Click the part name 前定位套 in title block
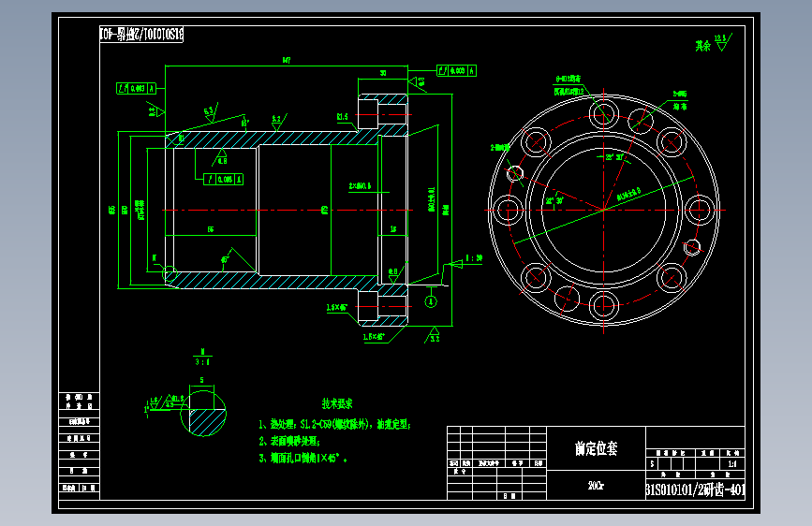This screenshot has width=812, height=526. pos(596,448)
